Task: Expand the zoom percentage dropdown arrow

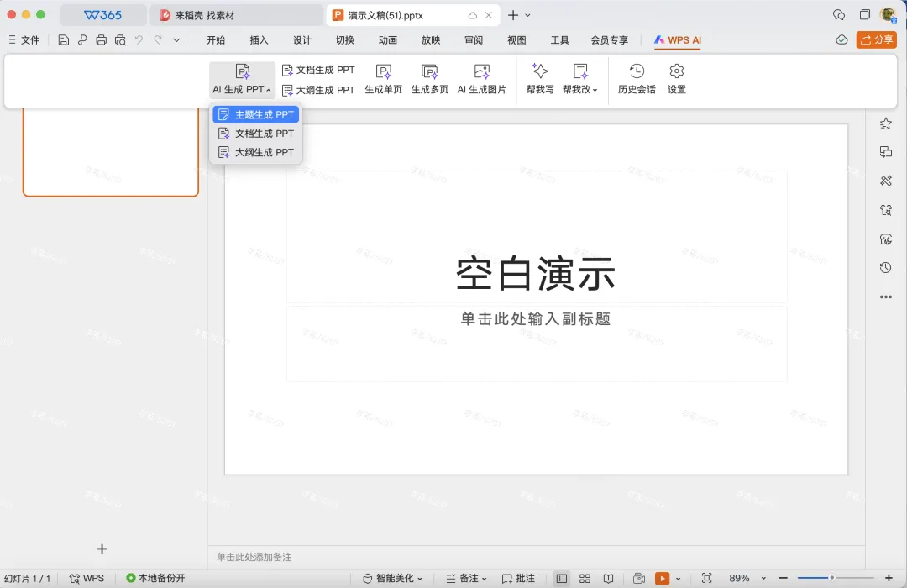Action: point(763,578)
